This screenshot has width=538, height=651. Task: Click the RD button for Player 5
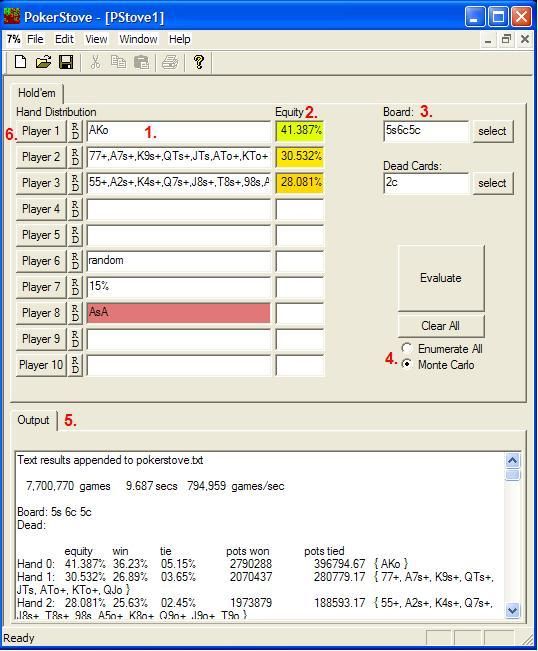75,235
